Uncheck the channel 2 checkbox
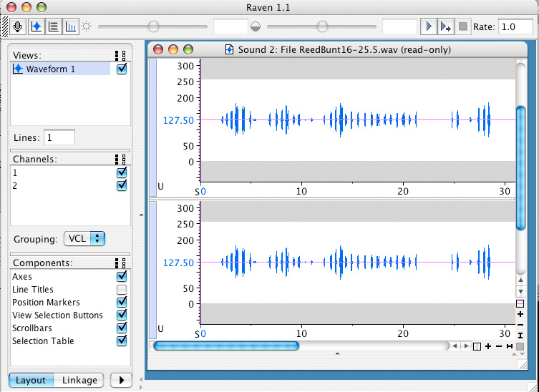Viewport: 539px width, 392px height. click(122, 185)
